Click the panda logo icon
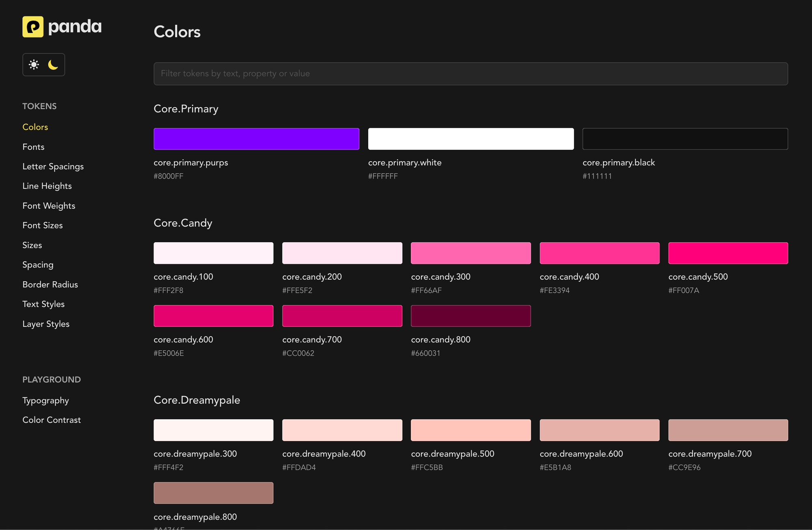 pos(33,27)
